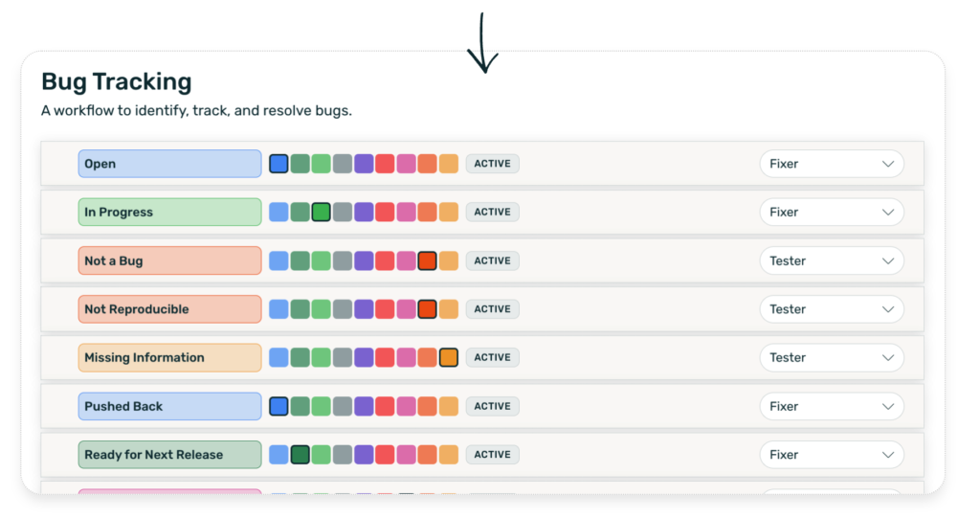Expand the Tester dropdown for Not Reproducible
Viewport: 980px width, 519px height.
point(831,309)
